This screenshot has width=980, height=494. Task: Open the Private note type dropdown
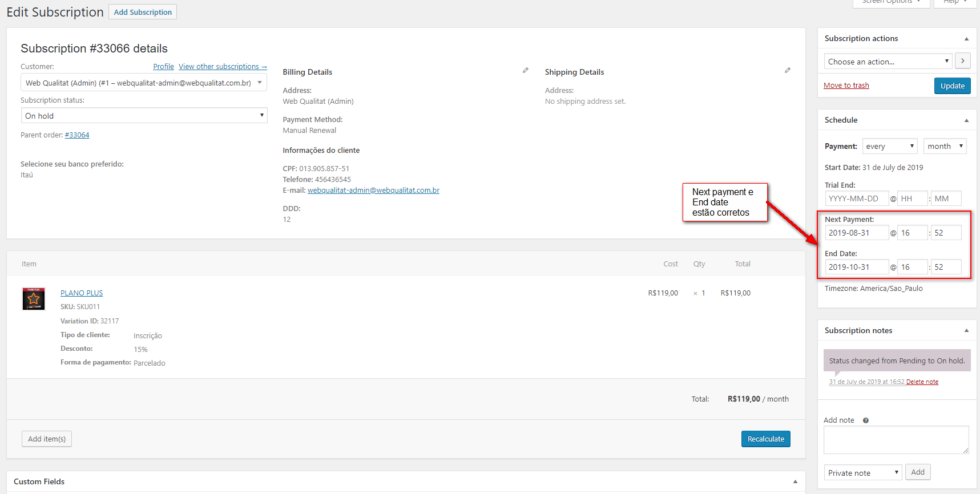pos(862,473)
